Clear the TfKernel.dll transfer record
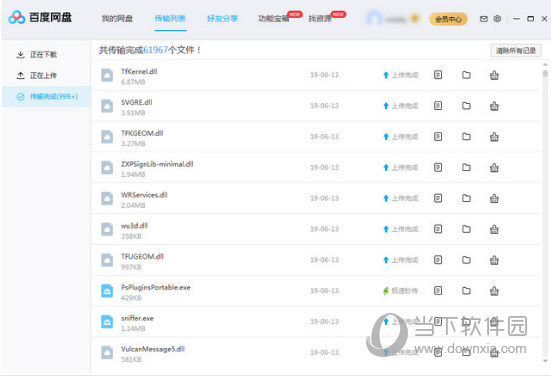Screen dimensions: 551x378 [x=494, y=75]
